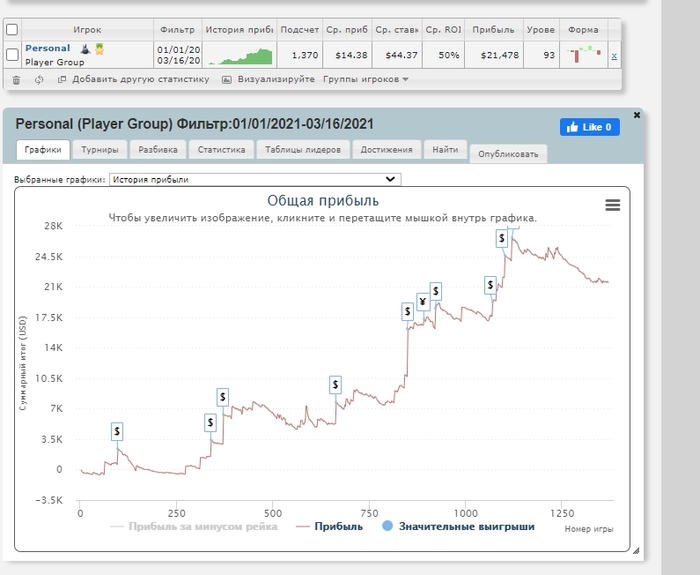Open the Найти tab

tap(445, 150)
